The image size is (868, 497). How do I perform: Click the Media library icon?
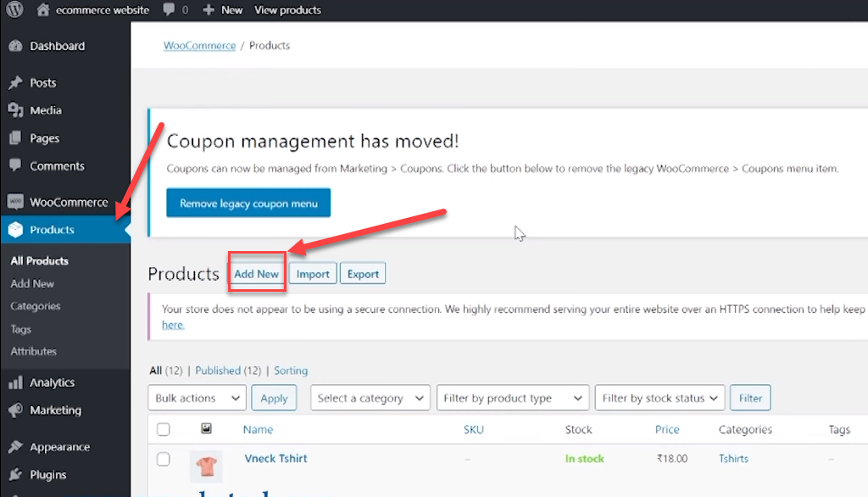pos(15,110)
